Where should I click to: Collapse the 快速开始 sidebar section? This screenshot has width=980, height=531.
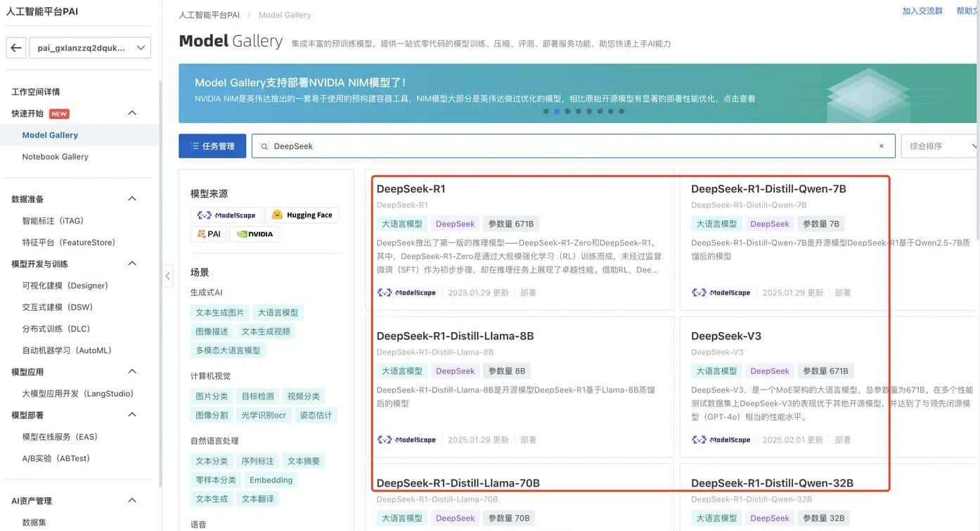[132, 113]
